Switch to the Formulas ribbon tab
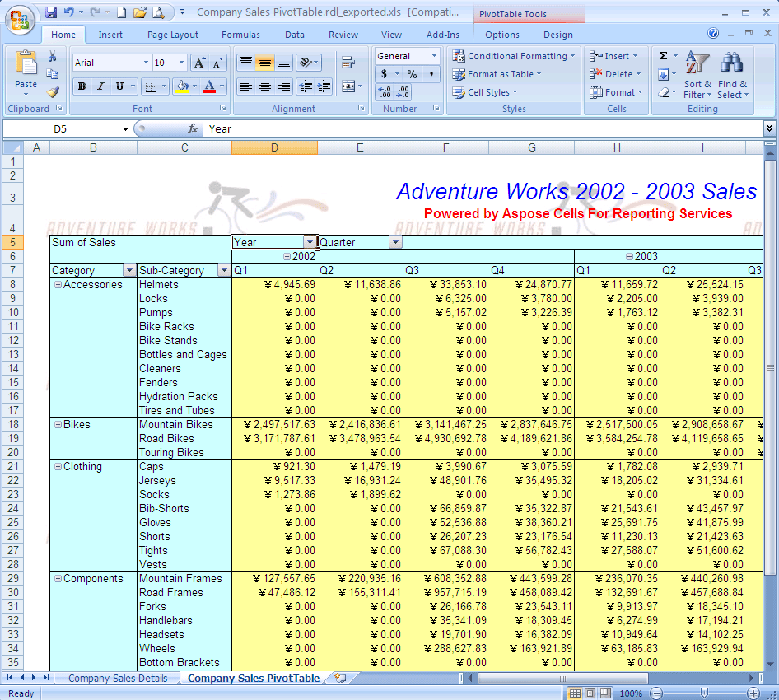This screenshot has width=779, height=700. tap(240, 35)
